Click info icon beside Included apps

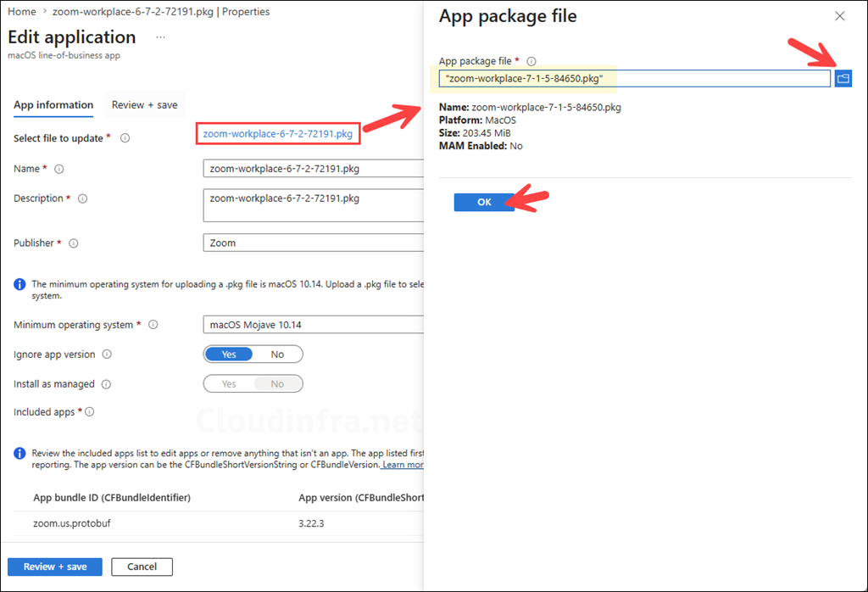click(x=90, y=411)
